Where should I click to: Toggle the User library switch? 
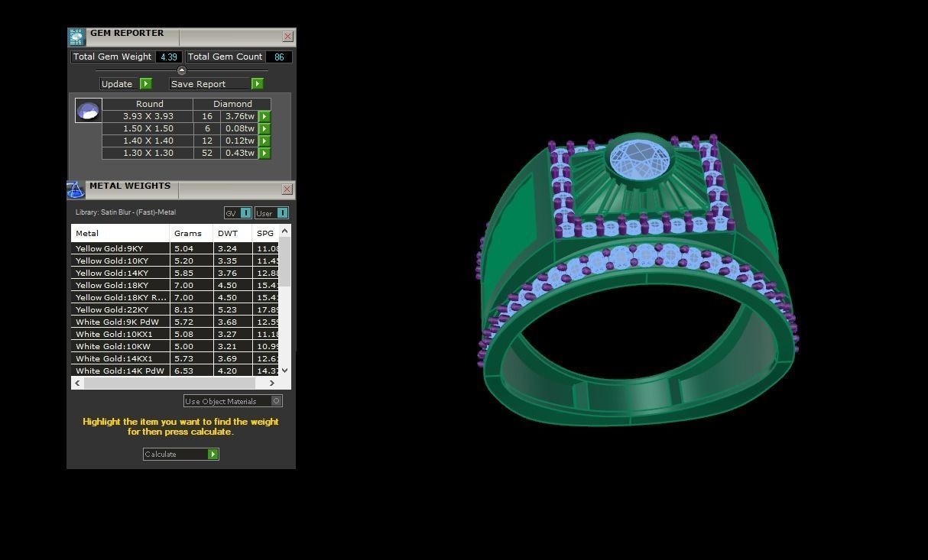pyautogui.click(x=282, y=213)
